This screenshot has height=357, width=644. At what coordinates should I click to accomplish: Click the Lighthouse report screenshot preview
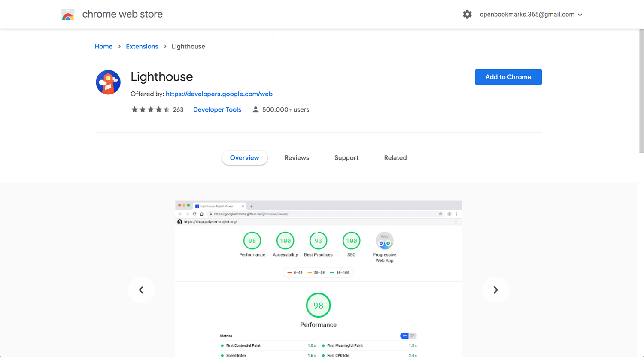(x=318, y=279)
